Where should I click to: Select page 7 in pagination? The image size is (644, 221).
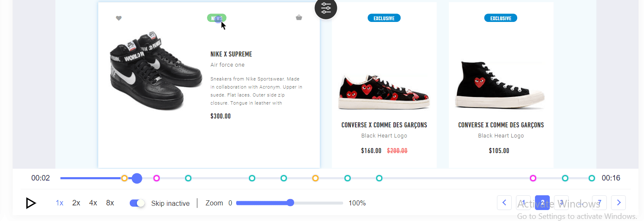click(x=599, y=203)
